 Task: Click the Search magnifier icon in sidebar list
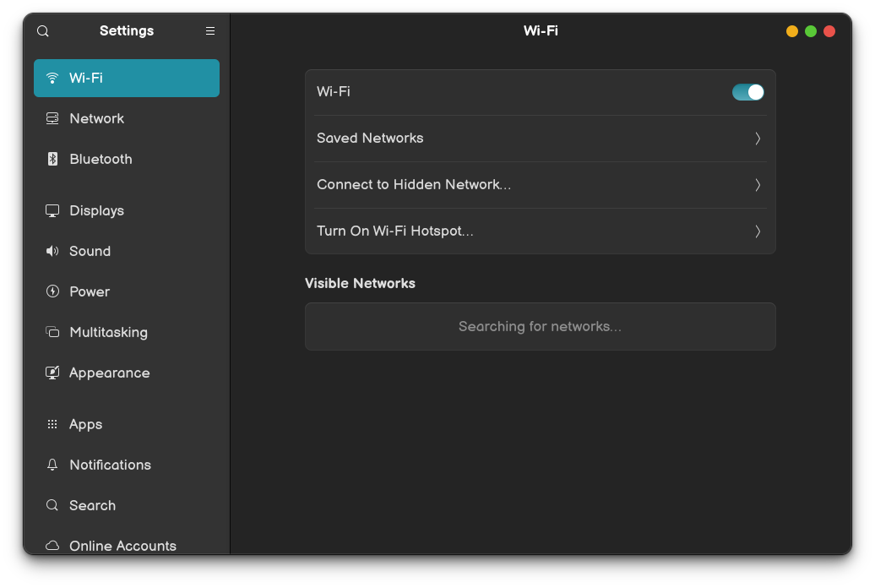[x=52, y=505]
